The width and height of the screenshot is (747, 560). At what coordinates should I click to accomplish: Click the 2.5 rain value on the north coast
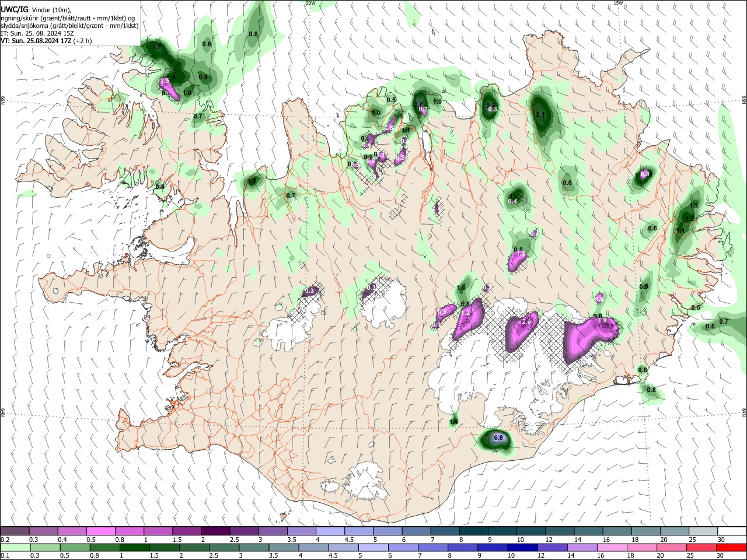pos(491,105)
